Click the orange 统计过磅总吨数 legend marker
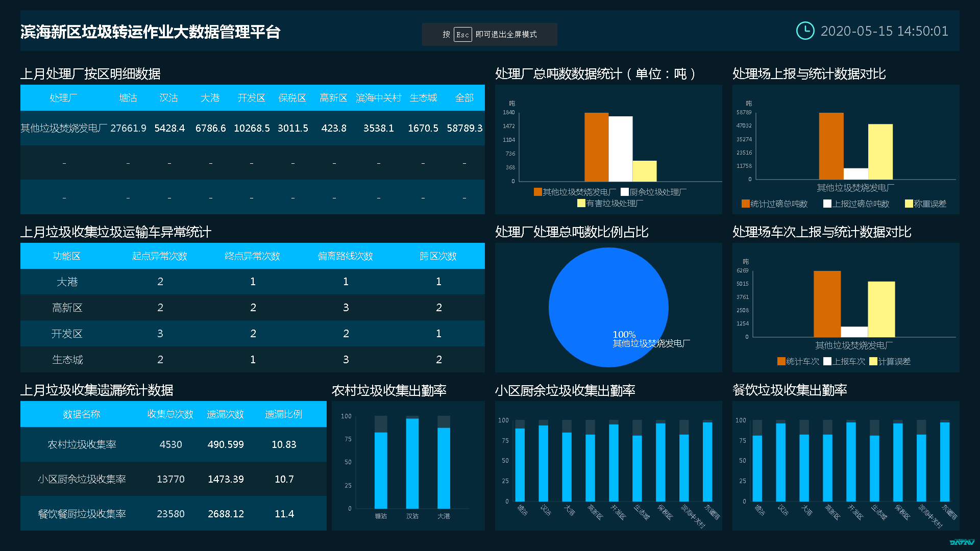Screen dimensions: 980x551 point(745,204)
